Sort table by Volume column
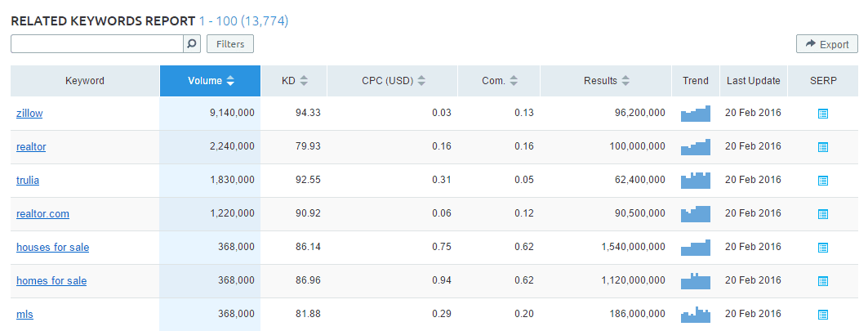The width and height of the screenshot is (868, 331). [211, 81]
